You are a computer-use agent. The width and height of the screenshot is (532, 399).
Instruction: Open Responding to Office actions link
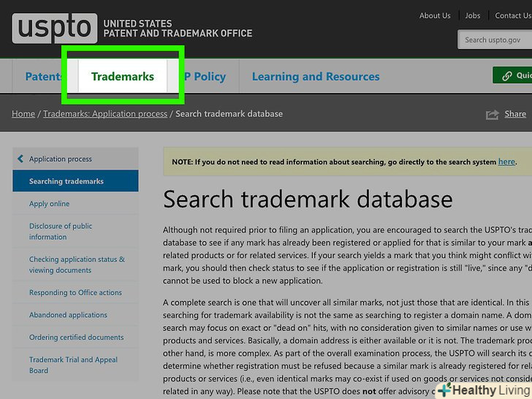(x=75, y=292)
